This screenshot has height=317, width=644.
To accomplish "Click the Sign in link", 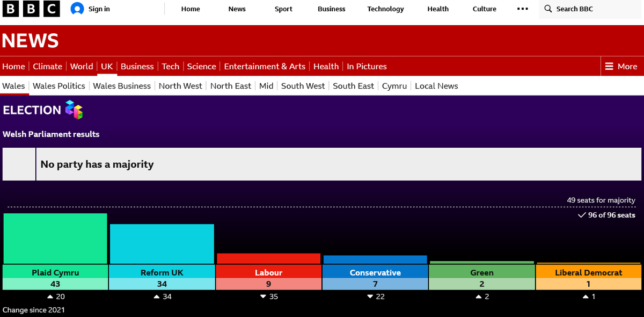I will pyautogui.click(x=99, y=9).
